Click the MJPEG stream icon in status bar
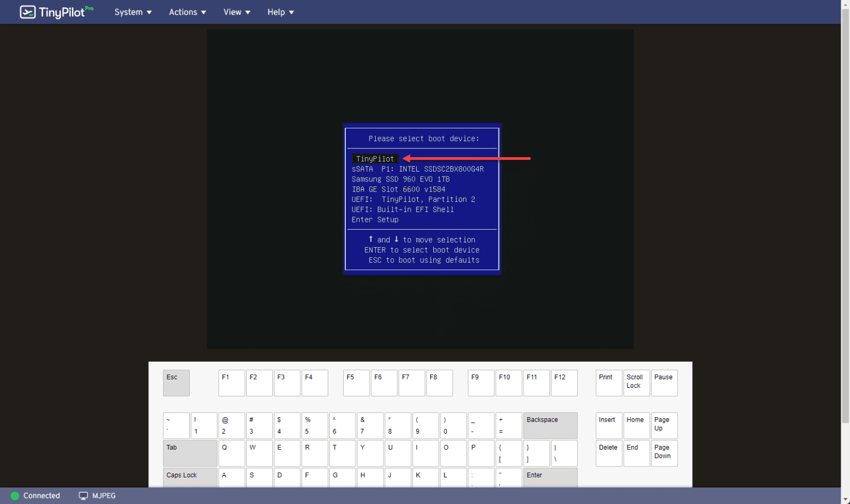 pos(84,495)
